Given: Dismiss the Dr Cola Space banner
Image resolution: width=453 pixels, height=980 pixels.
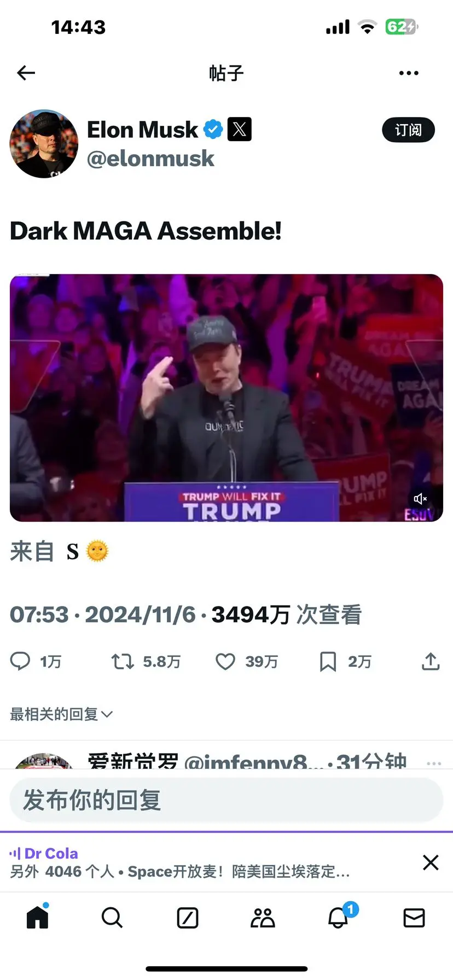Looking at the screenshot, I should tap(431, 862).
